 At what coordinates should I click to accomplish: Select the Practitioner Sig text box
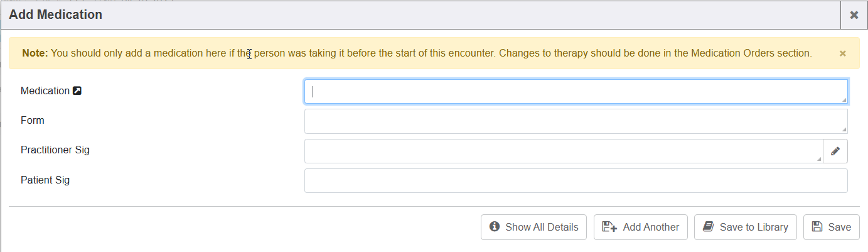(x=563, y=151)
